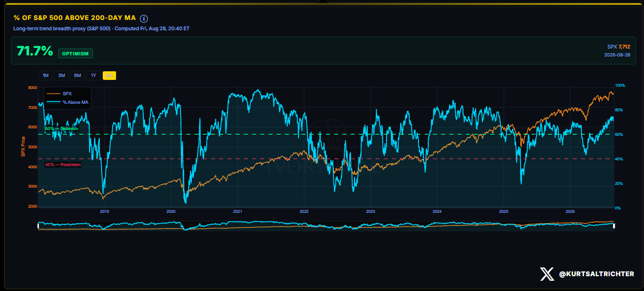Click the 7000 price axis tick
The width and height of the screenshot is (644, 291).
pos(33,107)
